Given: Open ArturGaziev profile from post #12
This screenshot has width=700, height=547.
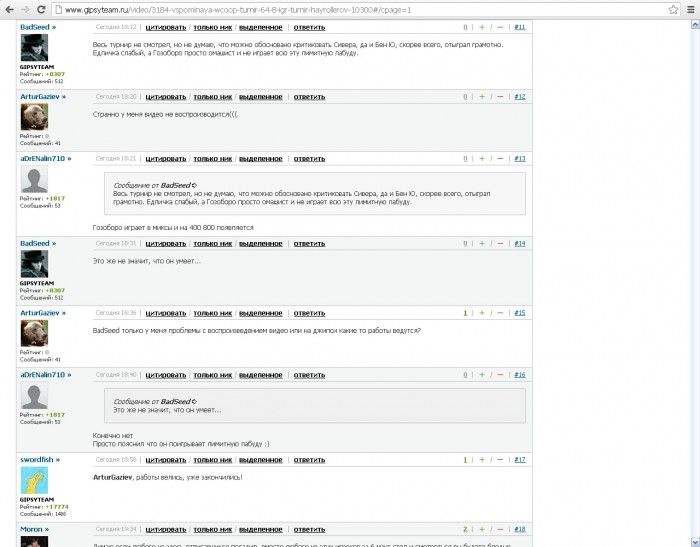Looking at the screenshot, I should coord(43,97).
